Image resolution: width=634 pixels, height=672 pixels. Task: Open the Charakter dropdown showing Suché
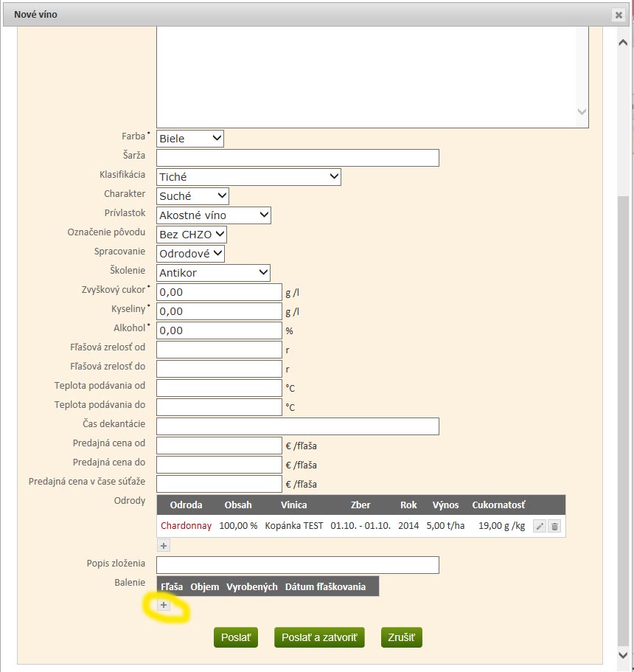(x=192, y=196)
